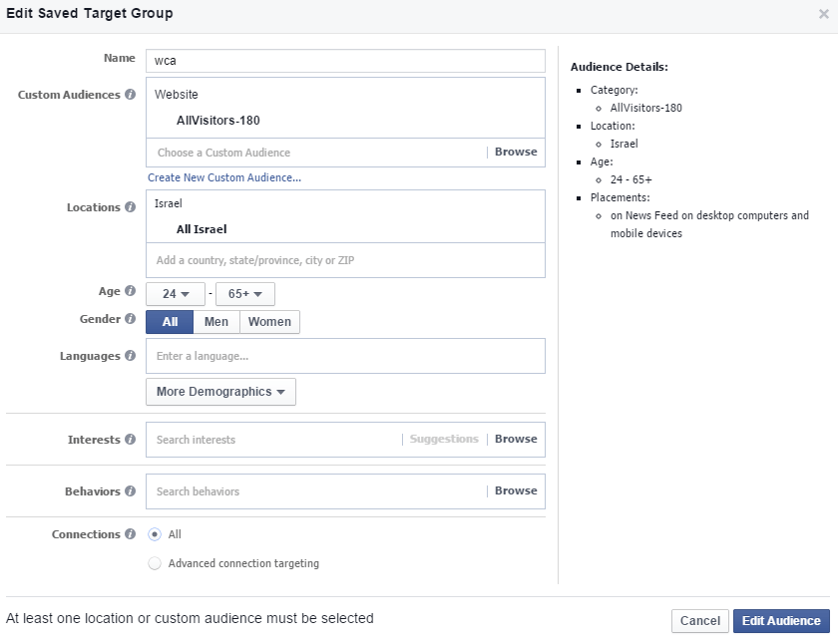Set gender to All
Screen dimensions: 838x644
point(170,322)
